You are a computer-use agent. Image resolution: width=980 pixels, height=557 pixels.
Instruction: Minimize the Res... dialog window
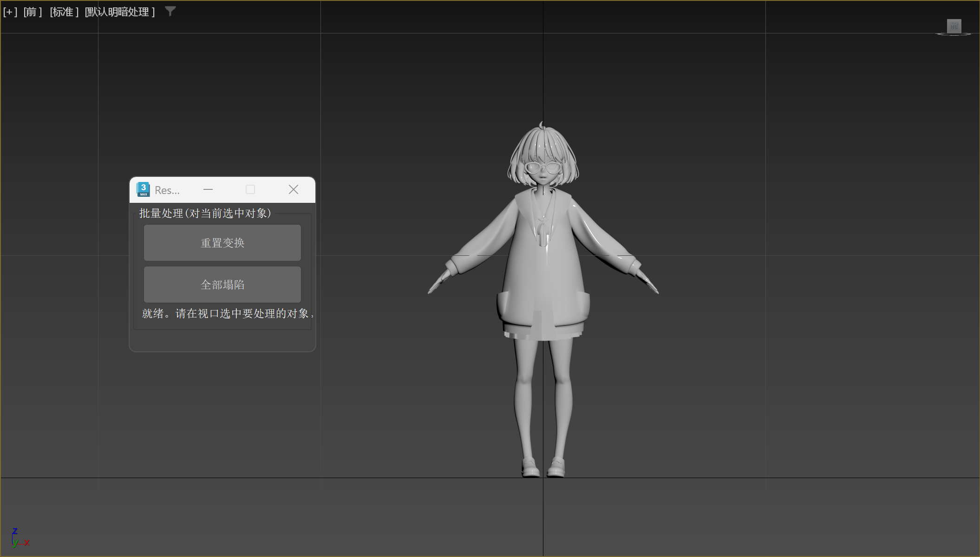(x=208, y=189)
